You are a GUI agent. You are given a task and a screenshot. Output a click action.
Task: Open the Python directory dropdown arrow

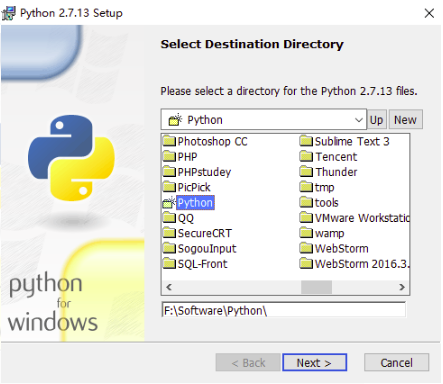click(359, 120)
